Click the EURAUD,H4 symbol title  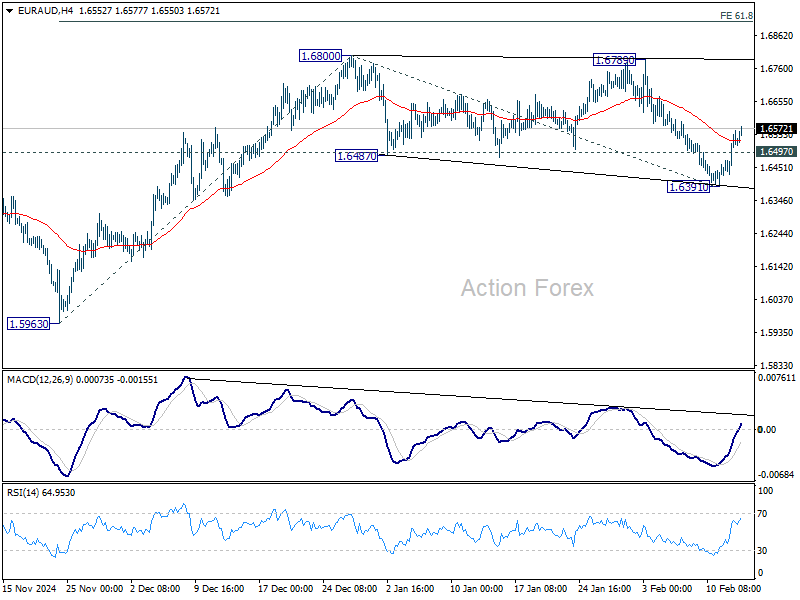click(45, 11)
